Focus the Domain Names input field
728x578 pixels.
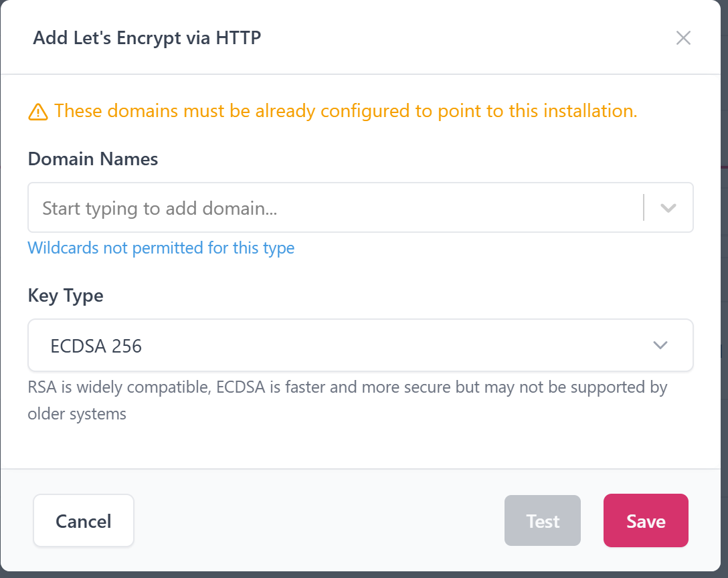tap(335, 208)
